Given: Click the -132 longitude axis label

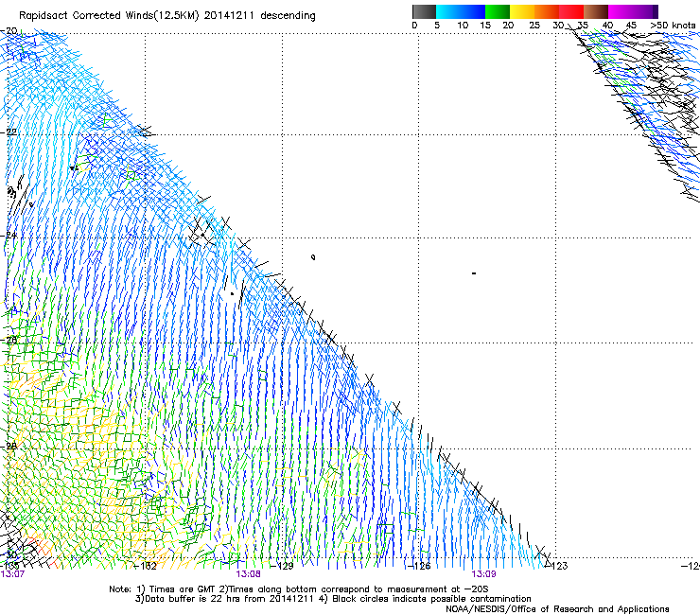Looking at the screenshot, I should 146,566.
